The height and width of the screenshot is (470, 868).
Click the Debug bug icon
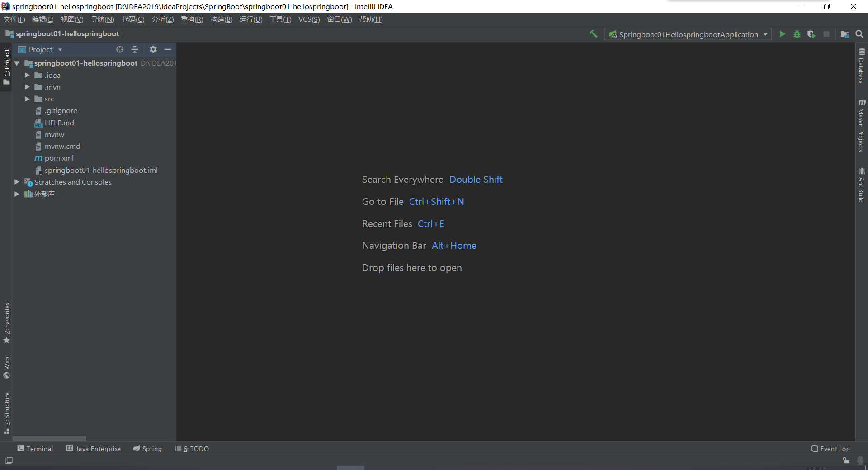[x=797, y=34]
